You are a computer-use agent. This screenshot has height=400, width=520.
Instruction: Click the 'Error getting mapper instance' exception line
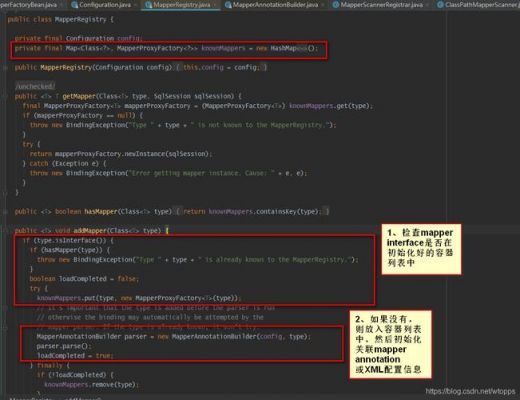pos(169,173)
